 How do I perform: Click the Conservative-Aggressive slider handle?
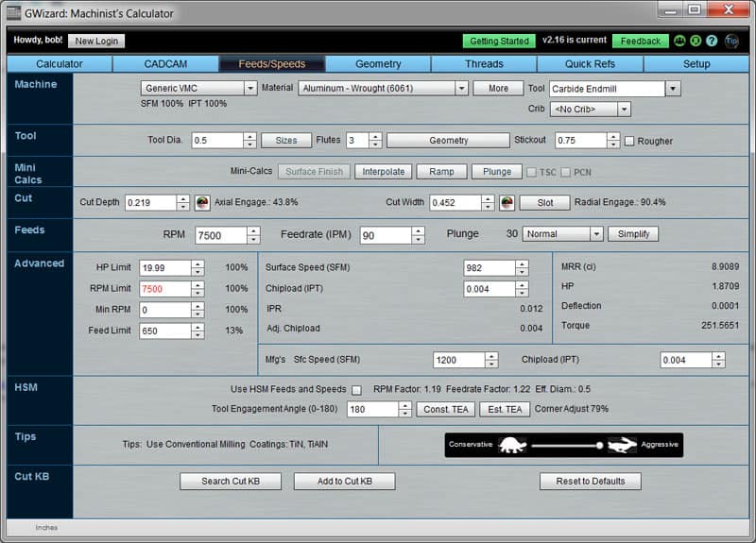coord(599,445)
